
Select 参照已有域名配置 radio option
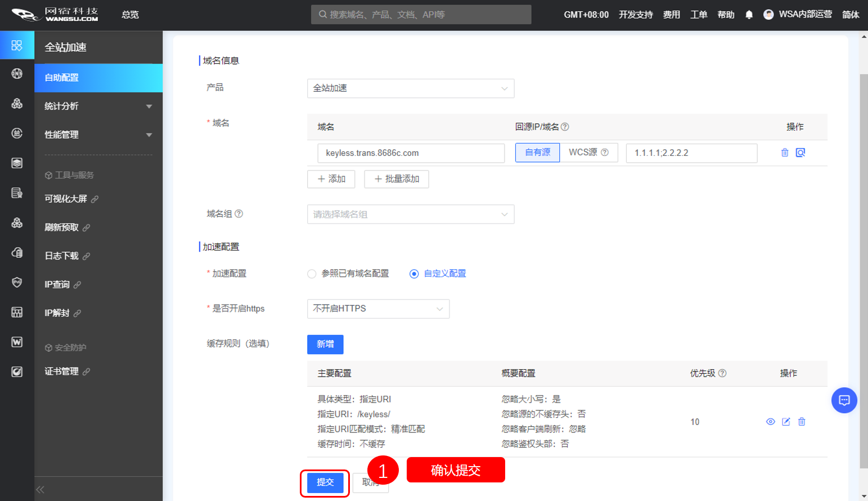[x=312, y=274]
